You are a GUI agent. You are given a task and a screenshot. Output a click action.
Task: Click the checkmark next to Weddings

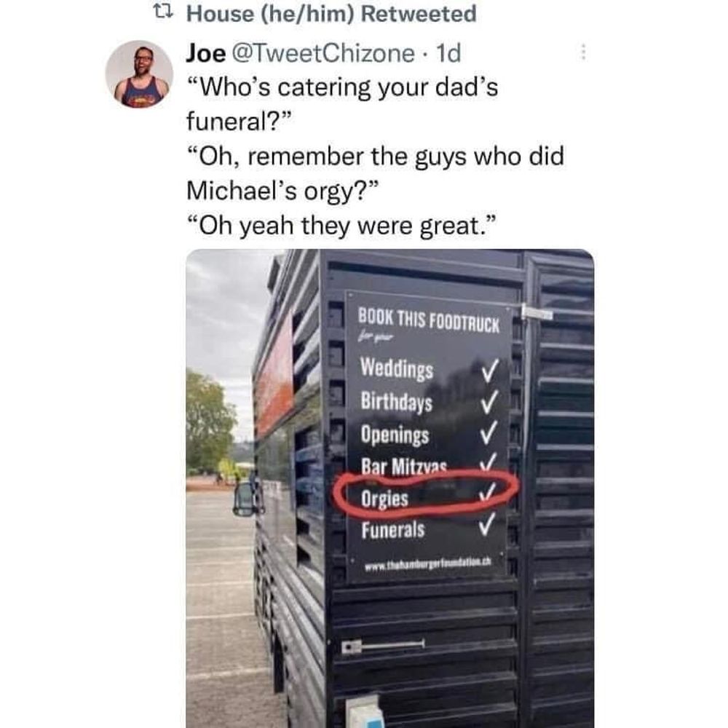[x=489, y=371]
